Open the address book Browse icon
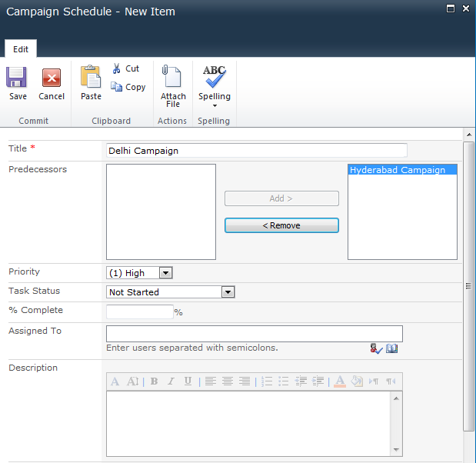The width and height of the screenshot is (476, 463). (391, 348)
